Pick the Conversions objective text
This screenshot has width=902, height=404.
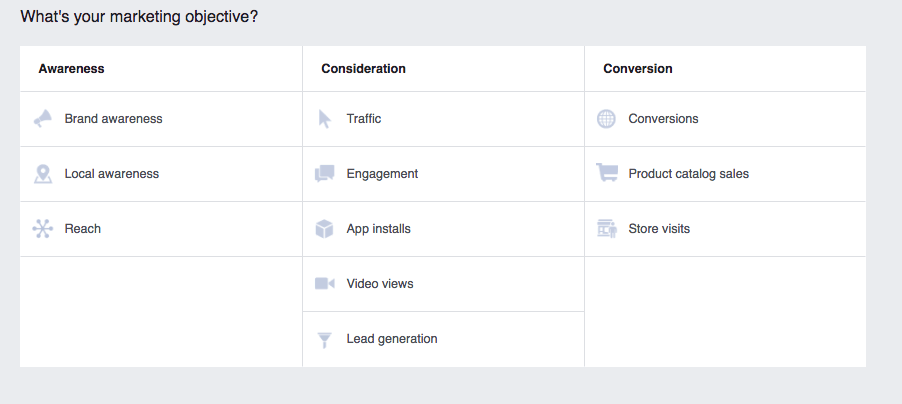coord(663,119)
